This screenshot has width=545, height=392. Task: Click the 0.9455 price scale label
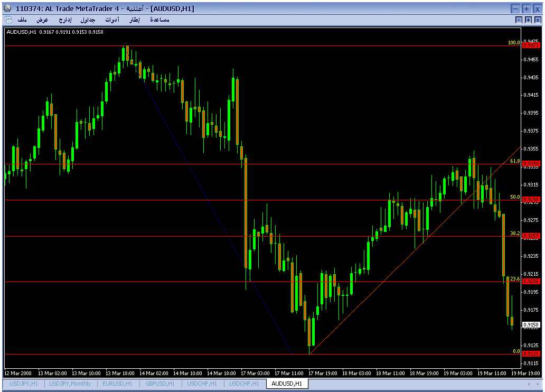[x=531, y=60]
